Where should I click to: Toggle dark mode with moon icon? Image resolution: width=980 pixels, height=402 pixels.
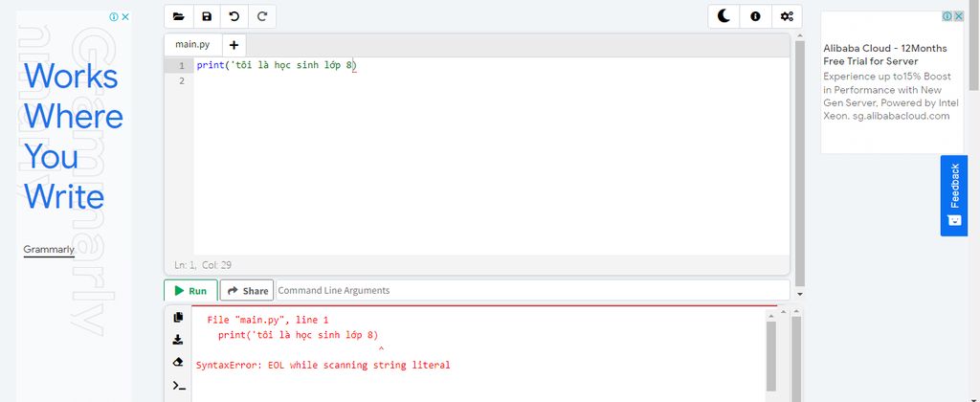point(724,17)
